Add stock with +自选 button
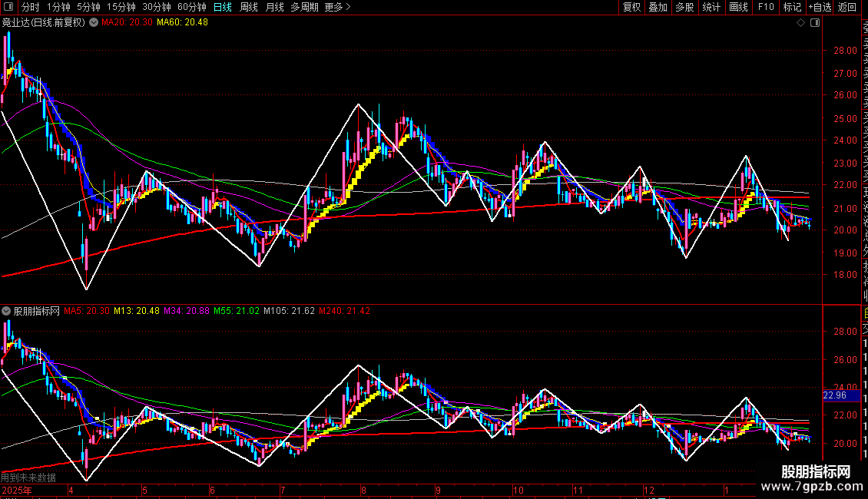 (820, 7)
